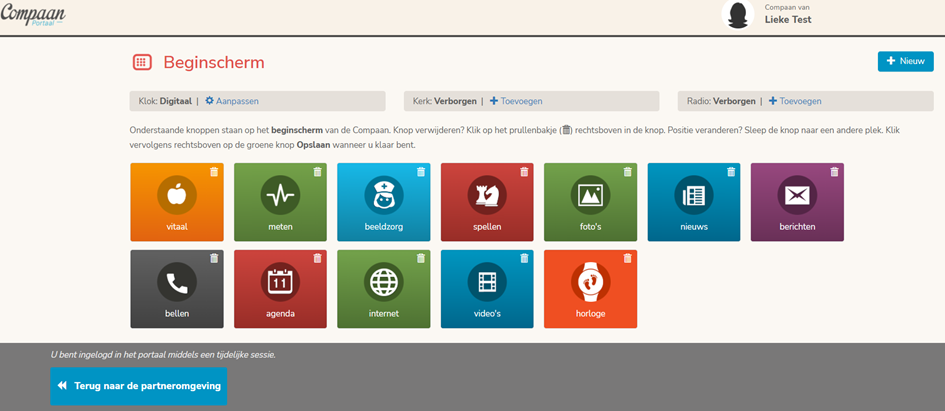
Task: Click the Compaan Portaal logo
Action: coord(33,14)
